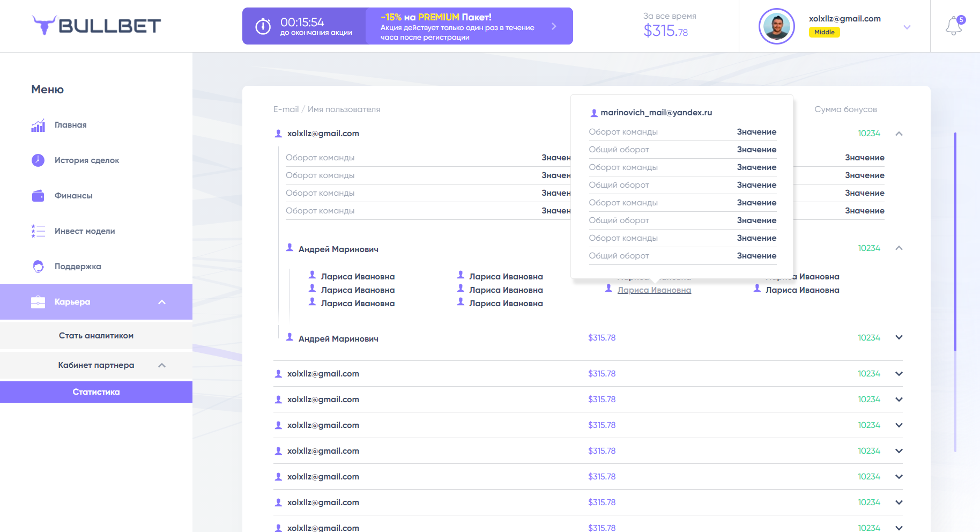This screenshot has height=532, width=980.
Task: Open account dropdown next to email
Action: 907,27
